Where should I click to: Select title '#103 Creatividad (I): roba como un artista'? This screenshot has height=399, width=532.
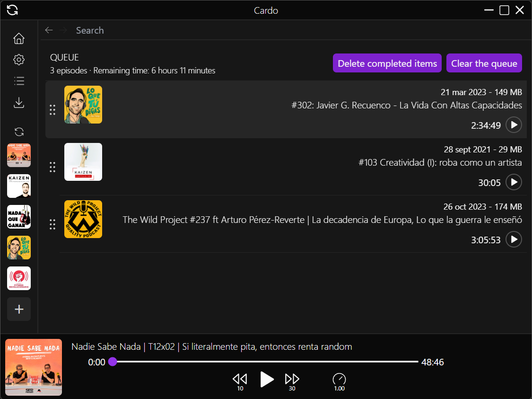440,163
